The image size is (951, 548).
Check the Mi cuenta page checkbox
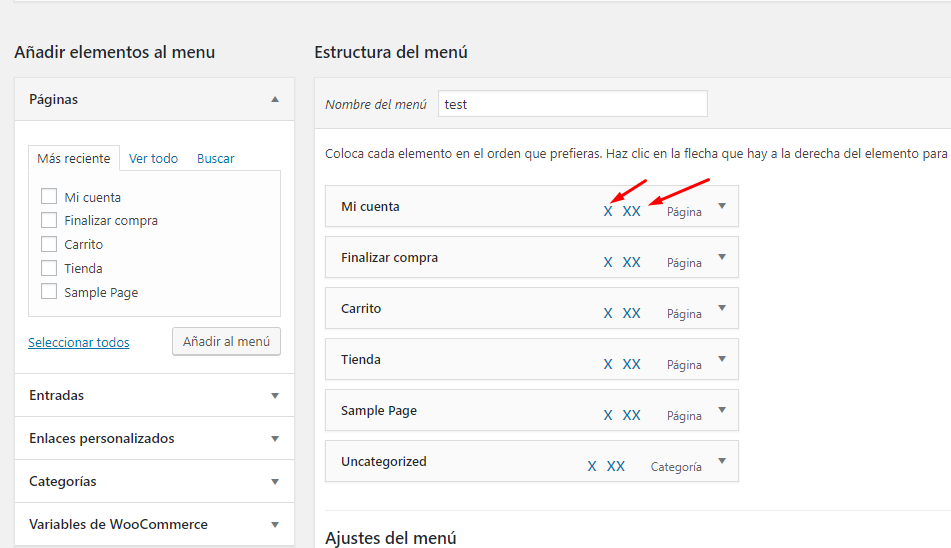(x=49, y=197)
